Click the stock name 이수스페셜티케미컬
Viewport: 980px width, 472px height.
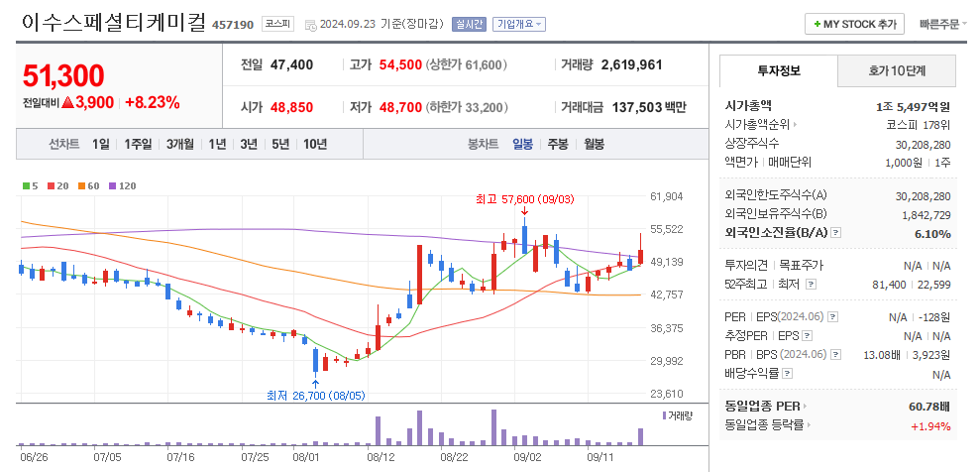coord(114,22)
